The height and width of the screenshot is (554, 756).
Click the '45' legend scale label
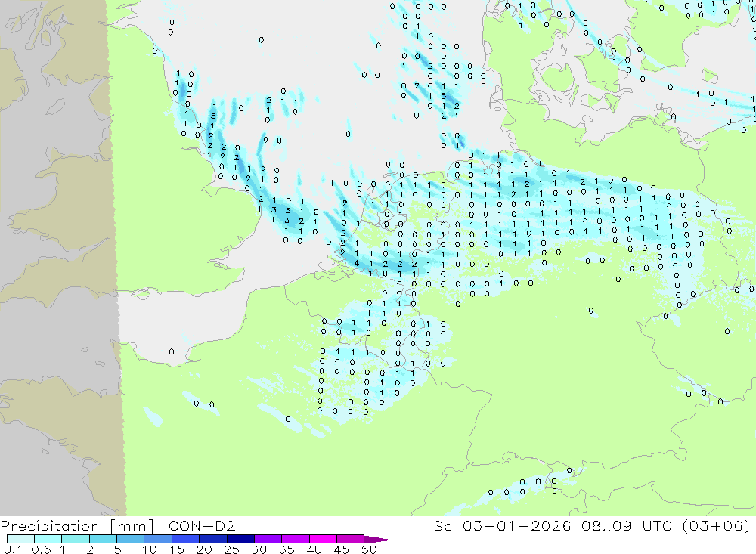click(x=342, y=549)
